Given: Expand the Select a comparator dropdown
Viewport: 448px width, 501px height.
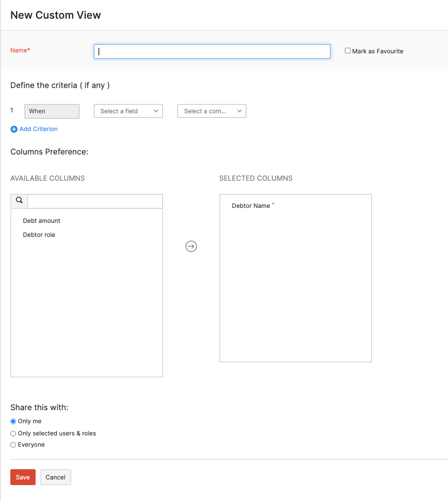Looking at the screenshot, I should tap(212, 111).
